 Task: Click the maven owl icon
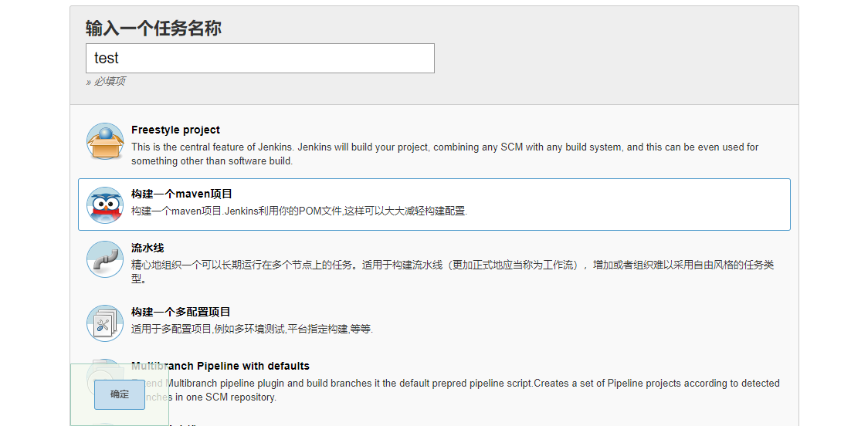pos(104,205)
